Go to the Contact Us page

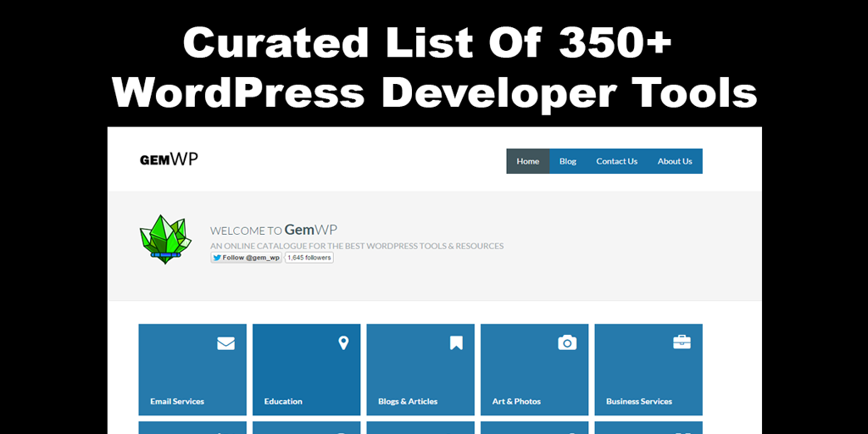(617, 161)
